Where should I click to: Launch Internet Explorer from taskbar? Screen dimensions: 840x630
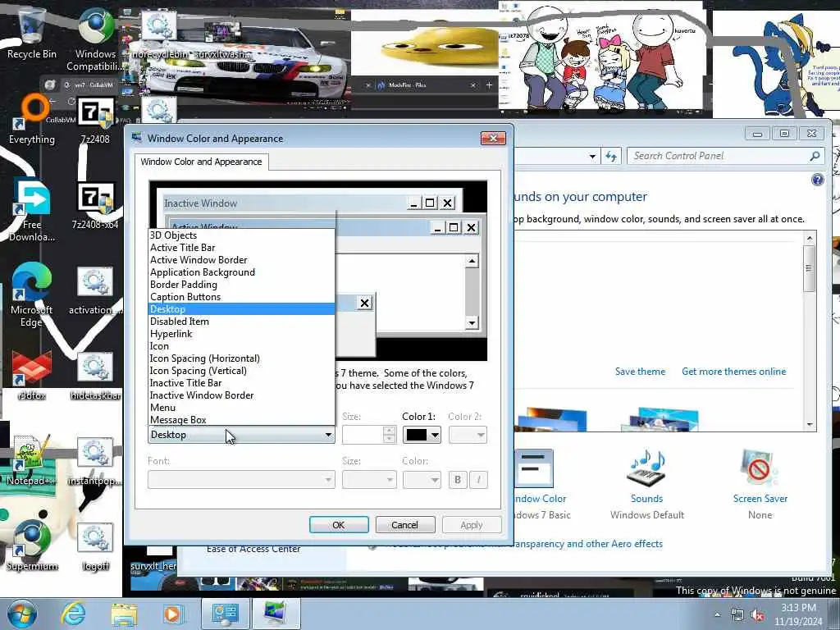(73, 614)
